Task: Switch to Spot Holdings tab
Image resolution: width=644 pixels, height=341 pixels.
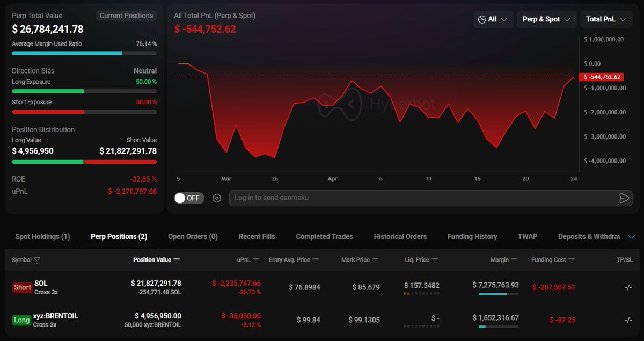Action: tap(42, 236)
